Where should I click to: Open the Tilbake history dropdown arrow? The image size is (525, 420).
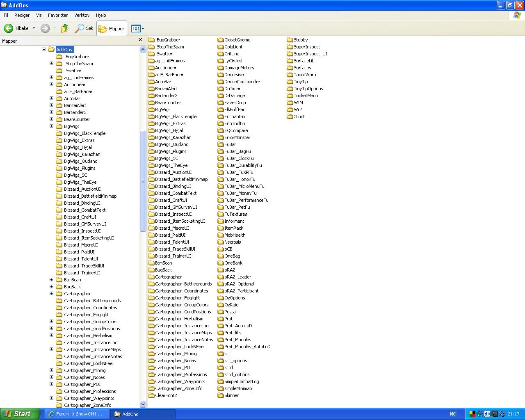(x=34, y=28)
